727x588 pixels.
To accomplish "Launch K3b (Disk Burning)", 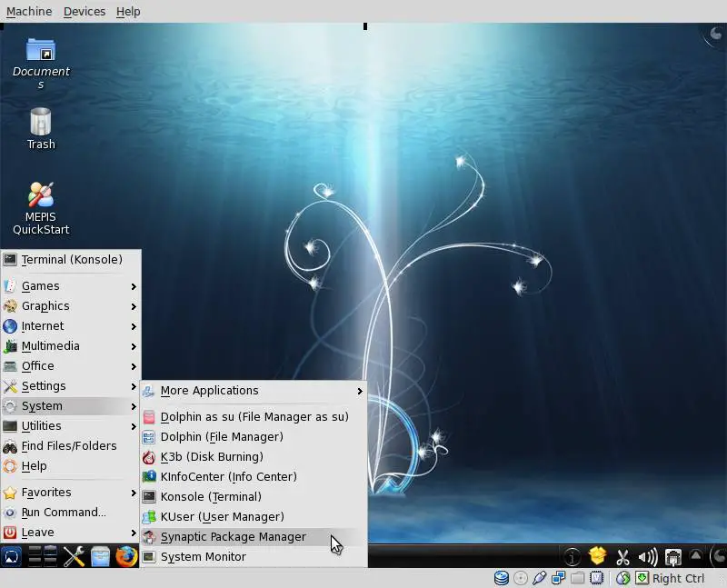I will tap(254, 457).
